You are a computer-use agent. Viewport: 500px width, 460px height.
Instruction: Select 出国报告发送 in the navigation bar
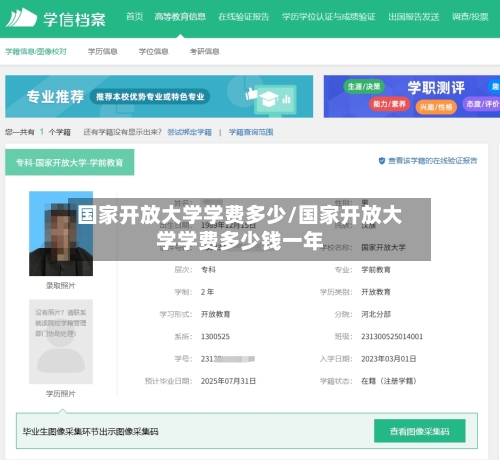(414, 17)
